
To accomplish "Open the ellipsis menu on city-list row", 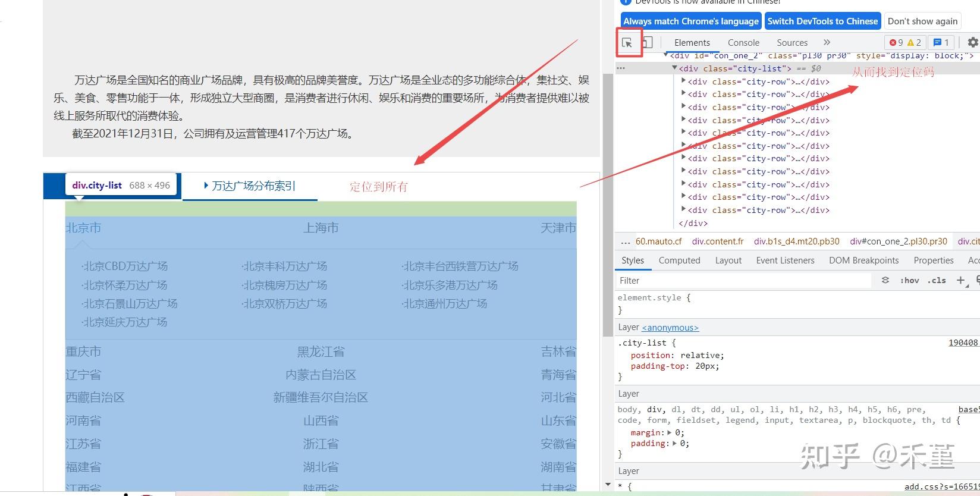I will (621, 68).
